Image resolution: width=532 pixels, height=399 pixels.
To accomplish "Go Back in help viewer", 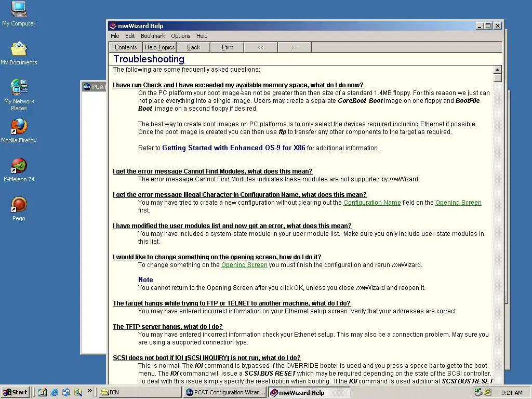I will (193, 47).
